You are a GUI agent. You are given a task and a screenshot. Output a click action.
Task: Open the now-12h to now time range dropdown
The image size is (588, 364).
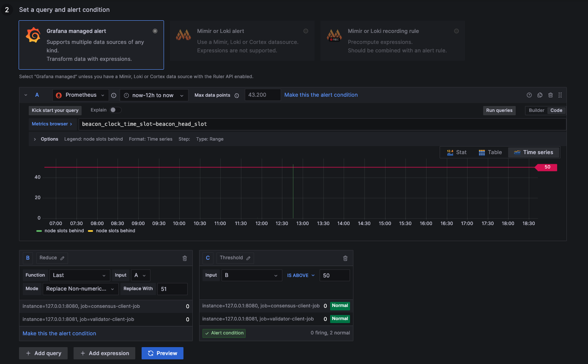pos(154,95)
